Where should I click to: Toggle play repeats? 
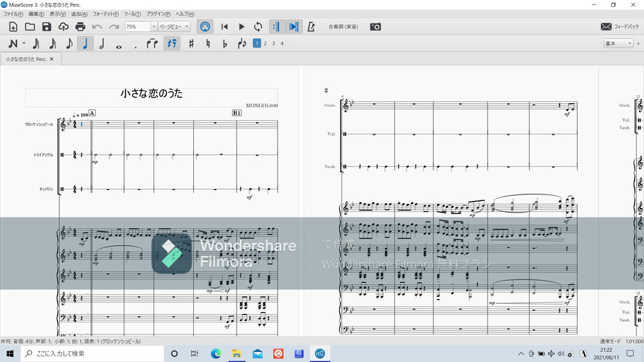point(276,27)
